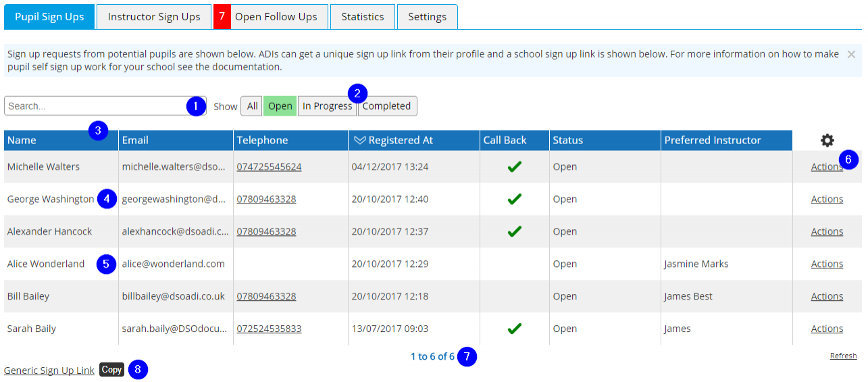Click into the Search field

pyautogui.click(x=105, y=106)
